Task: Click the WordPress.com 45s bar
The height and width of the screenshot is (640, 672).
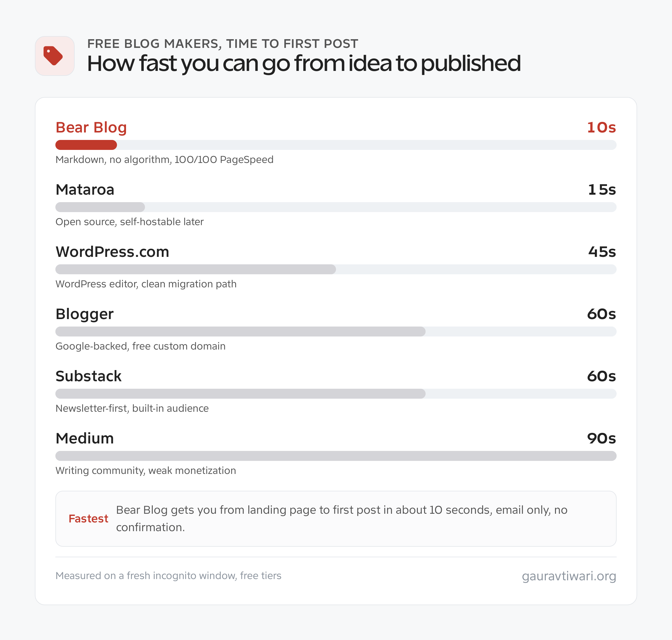Action: point(196,269)
